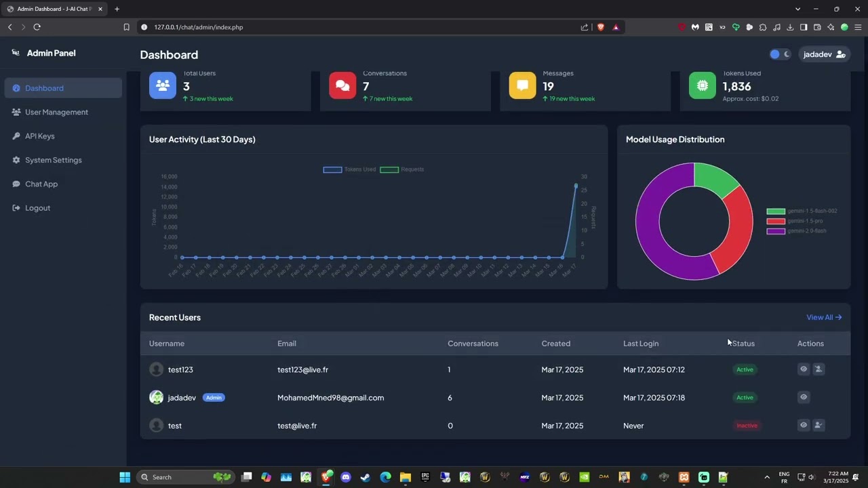Open the Brave Wallet icon
The width and height of the screenshot is (868, 488).
pyautogui.click(x=817, y=27)
